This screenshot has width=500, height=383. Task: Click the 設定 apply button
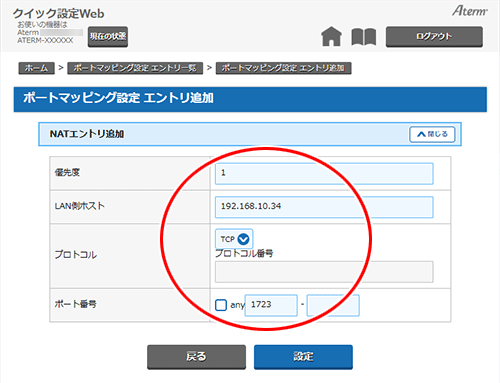pyautogui.click(x=303, y=357)
